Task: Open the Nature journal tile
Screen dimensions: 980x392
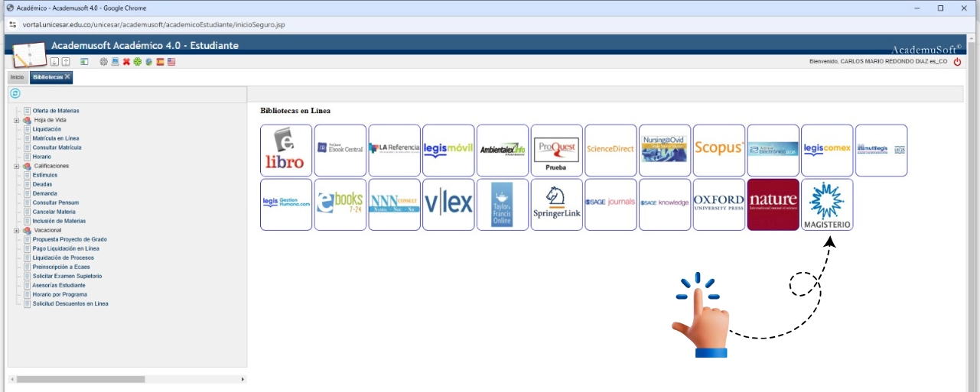Action: click(x=773, y=204)
